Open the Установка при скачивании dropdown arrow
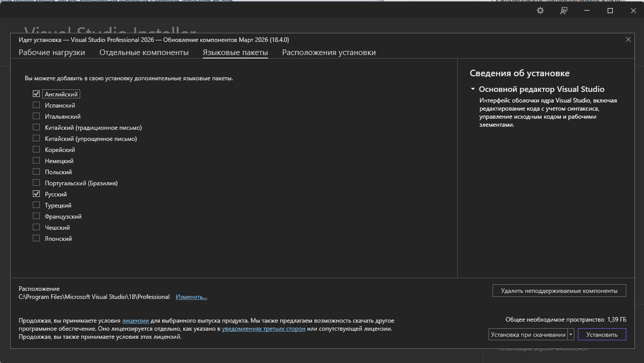 (x=571, y=334)
